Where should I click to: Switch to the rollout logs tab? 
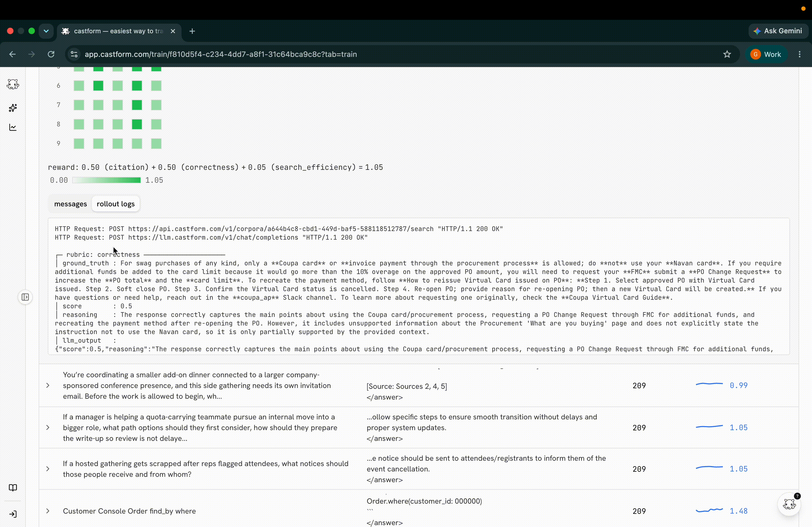(x=116, y=204)
